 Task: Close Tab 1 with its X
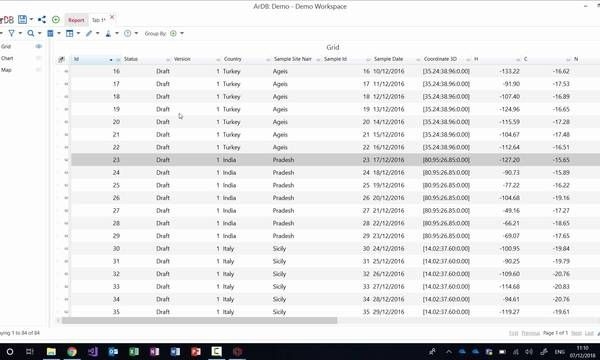(x=112, y=17)
